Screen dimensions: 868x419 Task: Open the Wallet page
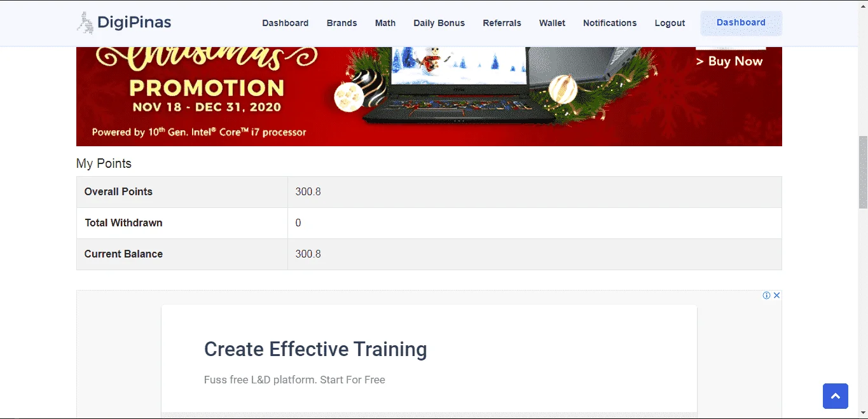[553, 23]
